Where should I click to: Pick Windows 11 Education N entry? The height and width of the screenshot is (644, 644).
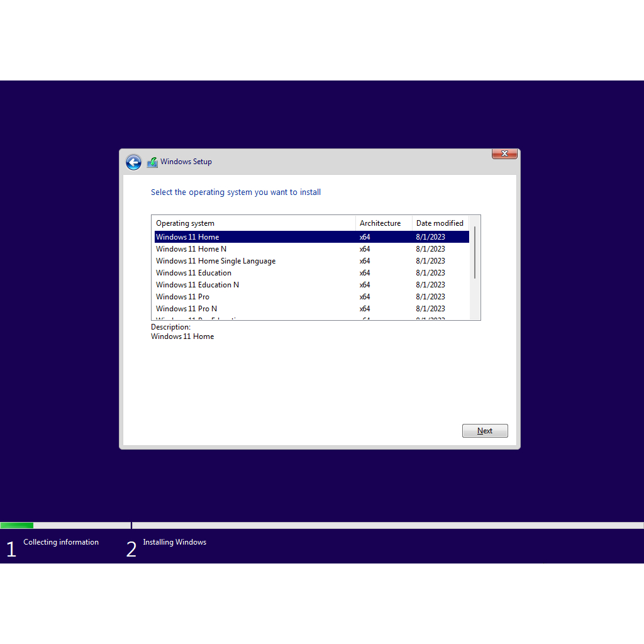click(197, 285)
